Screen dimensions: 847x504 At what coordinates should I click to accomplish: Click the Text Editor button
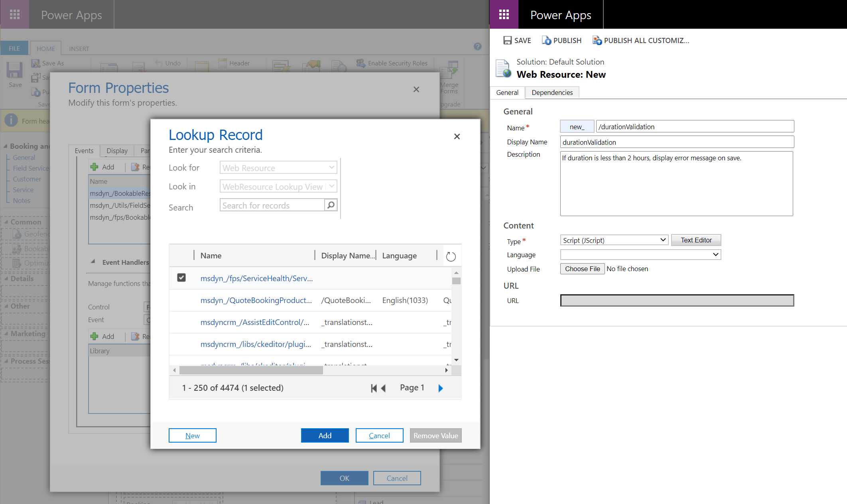click(x=696, y=240)
